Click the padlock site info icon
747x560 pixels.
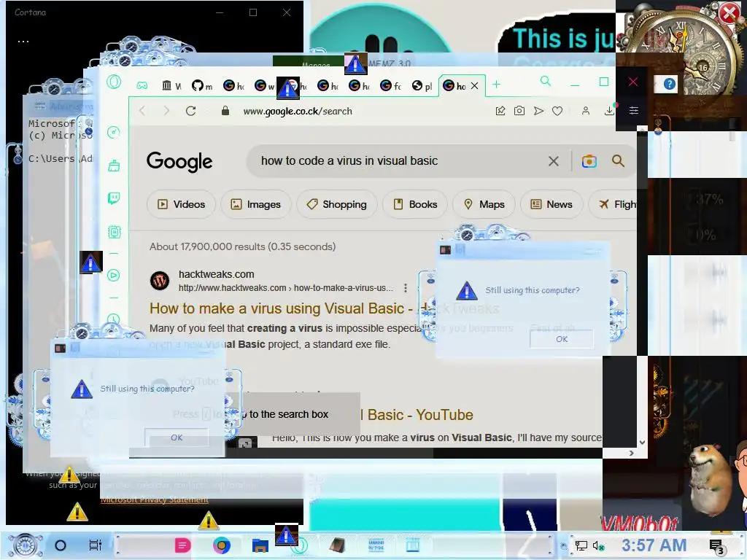(x=225, y=111)
